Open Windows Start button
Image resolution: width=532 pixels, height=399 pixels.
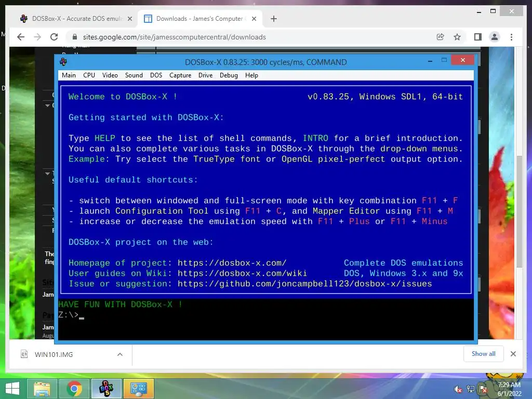[x=12, y=389]
